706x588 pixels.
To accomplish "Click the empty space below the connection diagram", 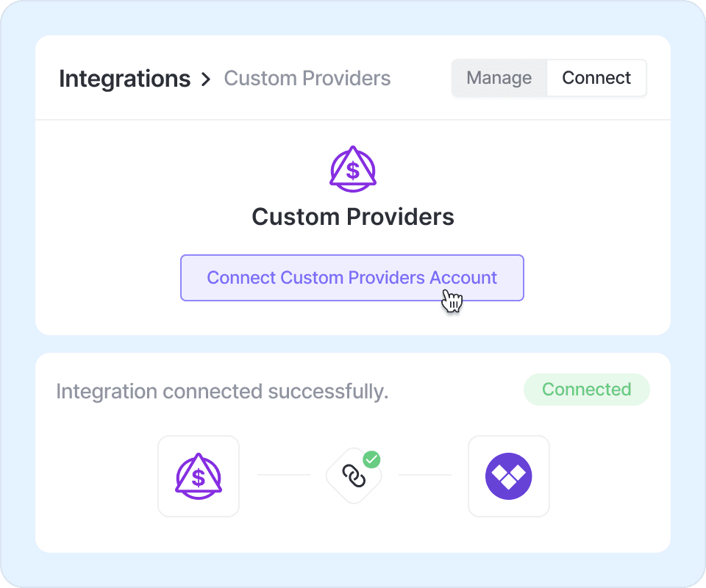I will [353, 535].
